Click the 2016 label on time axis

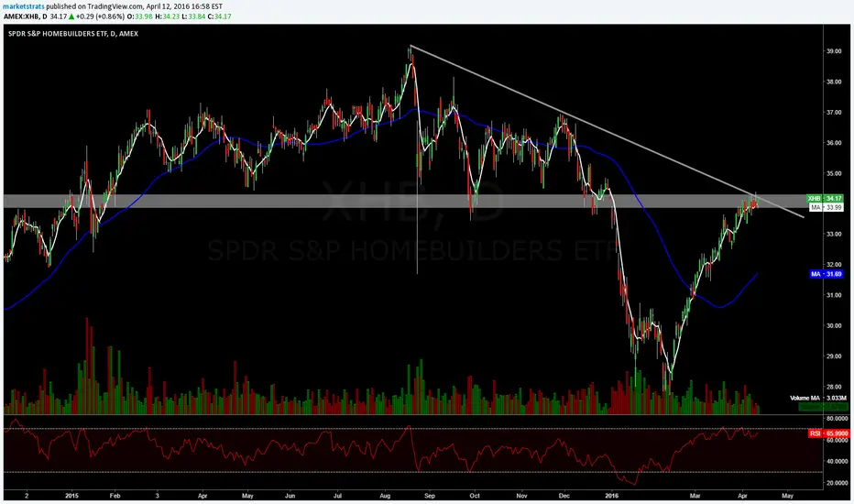point(611,496)
